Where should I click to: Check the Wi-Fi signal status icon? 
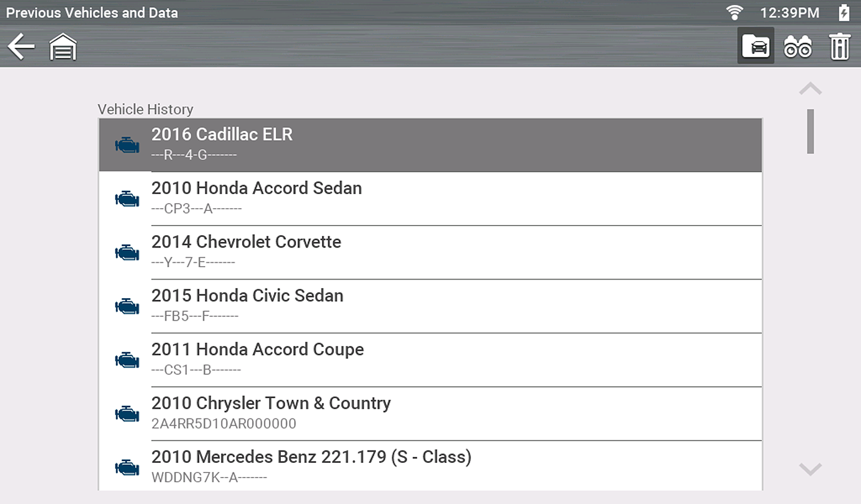[x=734, y=12]
